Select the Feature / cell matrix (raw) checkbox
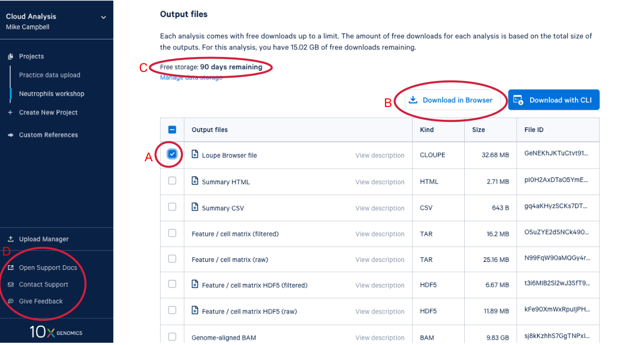 172,259
